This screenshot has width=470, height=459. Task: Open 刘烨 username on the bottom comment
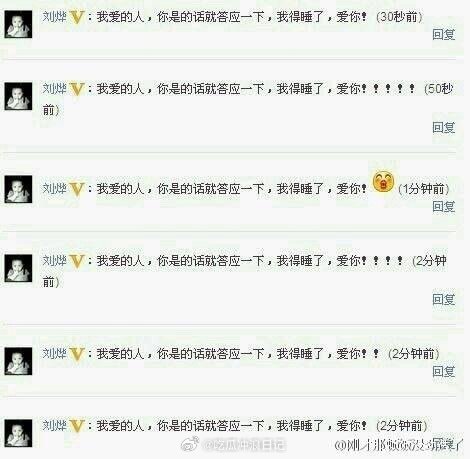pos(55,425)
